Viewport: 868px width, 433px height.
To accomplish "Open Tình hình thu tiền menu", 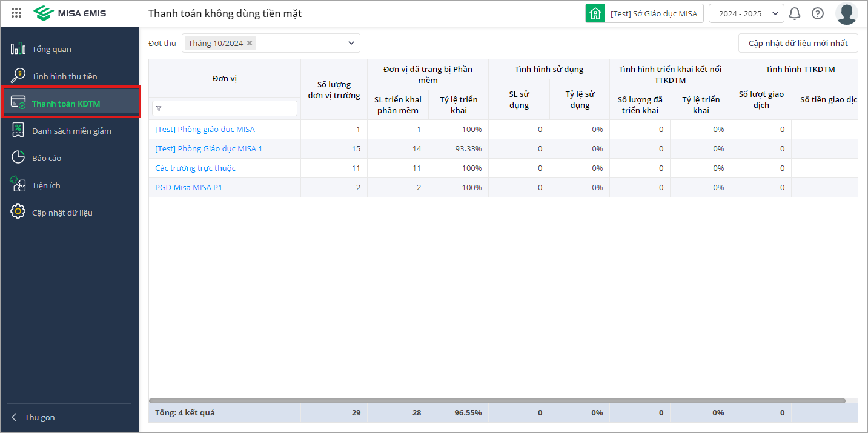I will click(x=64, y=76).
